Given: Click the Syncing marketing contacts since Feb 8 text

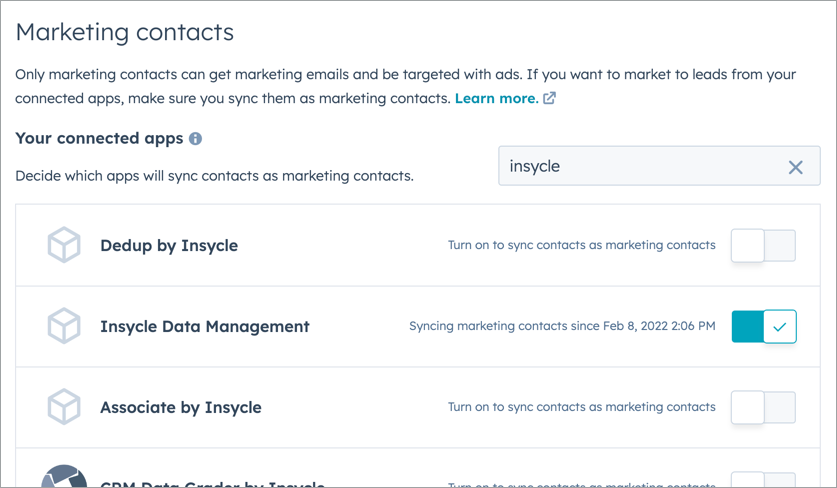Looking at the screenshot, I should [562, 326].
